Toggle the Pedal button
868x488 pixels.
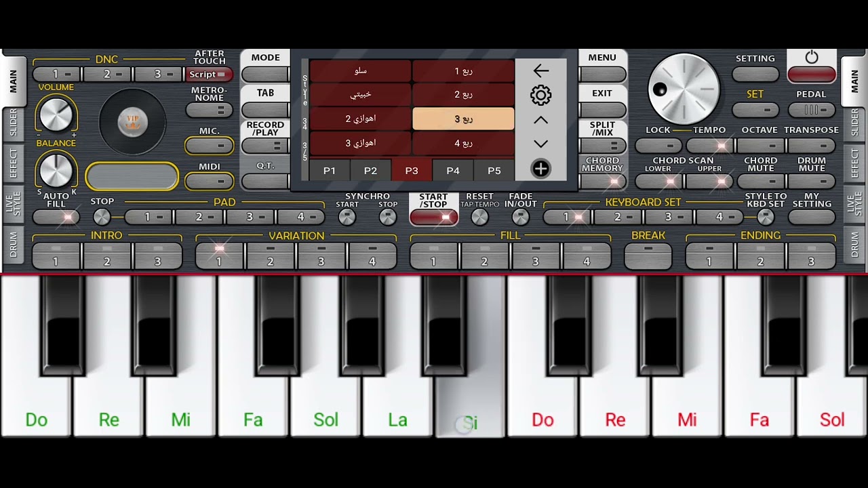(x=812, y=110)
